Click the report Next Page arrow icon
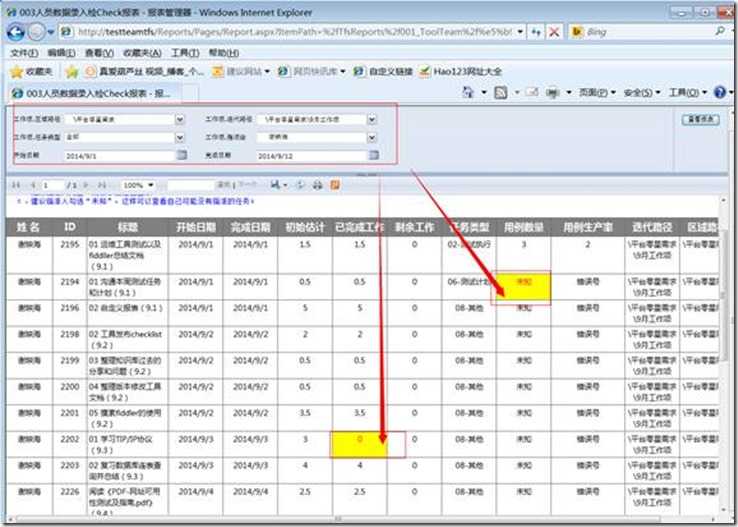 click(x=87, y=185)
